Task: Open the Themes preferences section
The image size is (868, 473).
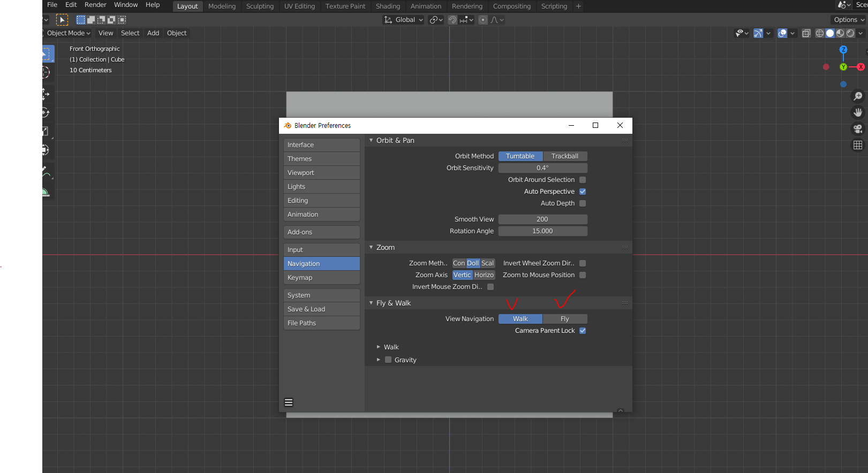Action: click(x=322, y=159)
